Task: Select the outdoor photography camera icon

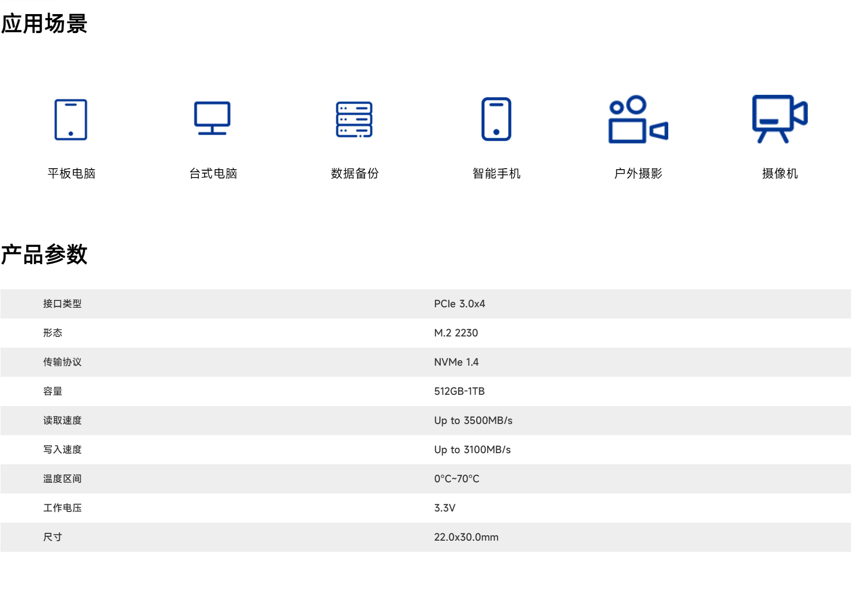Action: 638,120
